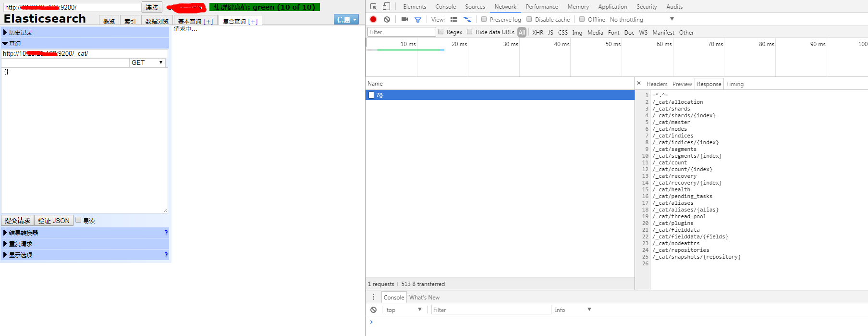This screenshot has width=868, height=336.
Task: Filter requests by WS type
Action: tap(643, 32)
